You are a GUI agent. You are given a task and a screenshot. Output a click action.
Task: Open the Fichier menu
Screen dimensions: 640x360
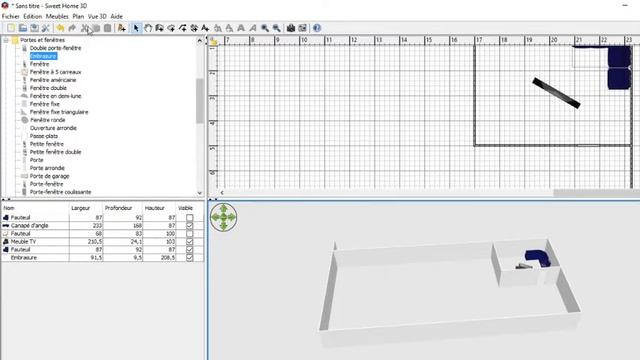(11, 16)
